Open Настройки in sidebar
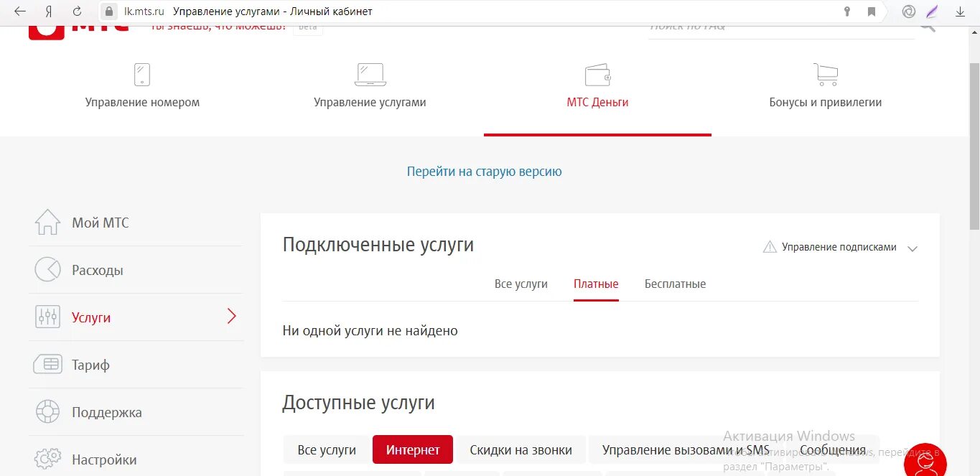 click(x=104, y=459)
